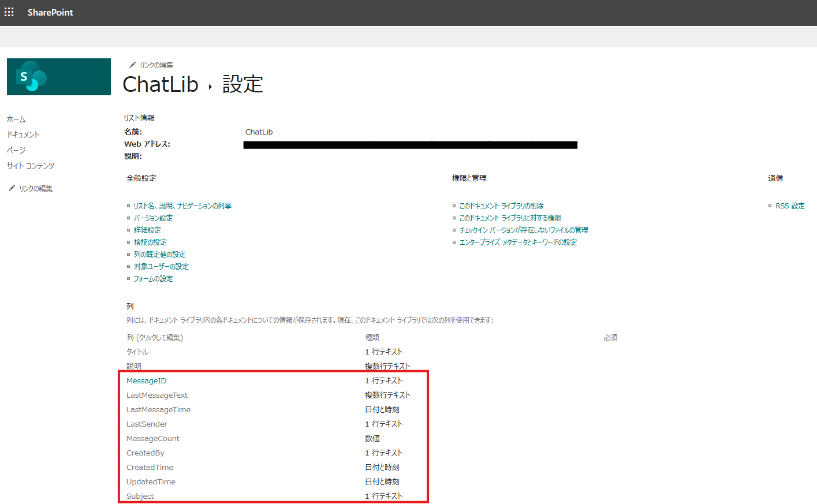
Task: Open 対象ユーザーの設定 link
Action: tap(161, 267)
